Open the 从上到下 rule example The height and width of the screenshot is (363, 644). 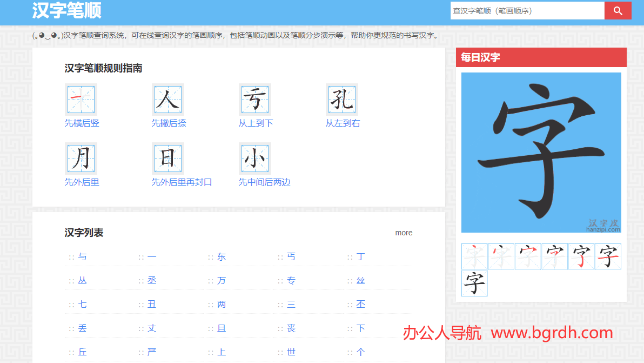[x=254, y=99]
